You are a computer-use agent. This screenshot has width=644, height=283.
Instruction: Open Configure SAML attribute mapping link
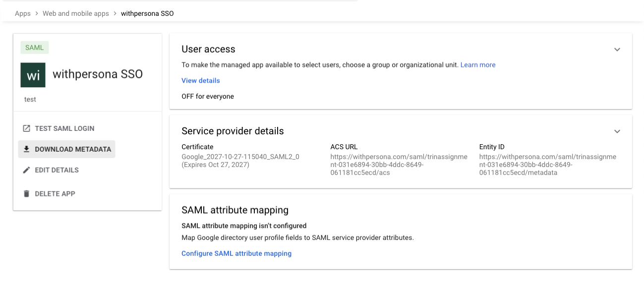coord(236,253)
